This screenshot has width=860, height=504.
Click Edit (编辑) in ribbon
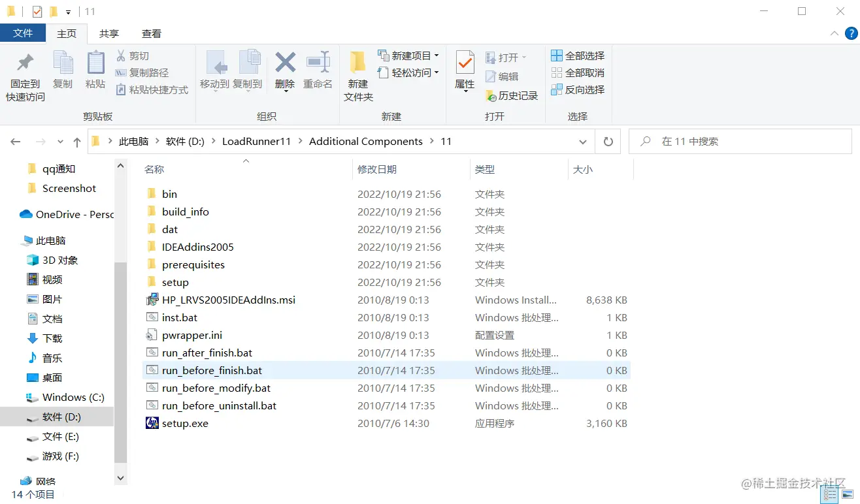(x=502, y=77)
